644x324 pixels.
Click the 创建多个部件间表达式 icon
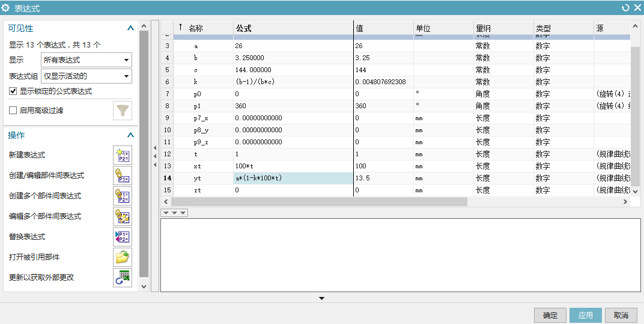(x=123, y=196)
